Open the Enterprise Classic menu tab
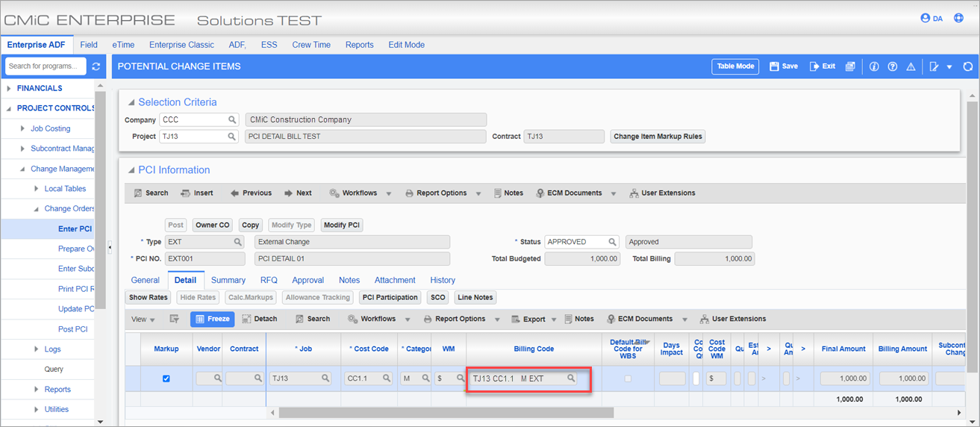Image resolution: width=980 pixels, height=427 pixels. click(181, 45)
